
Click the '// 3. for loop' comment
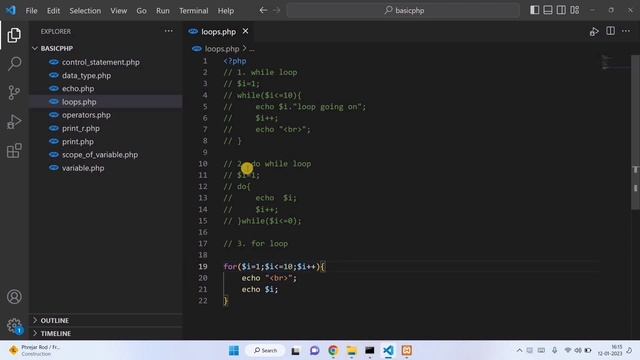click(256, 243)
